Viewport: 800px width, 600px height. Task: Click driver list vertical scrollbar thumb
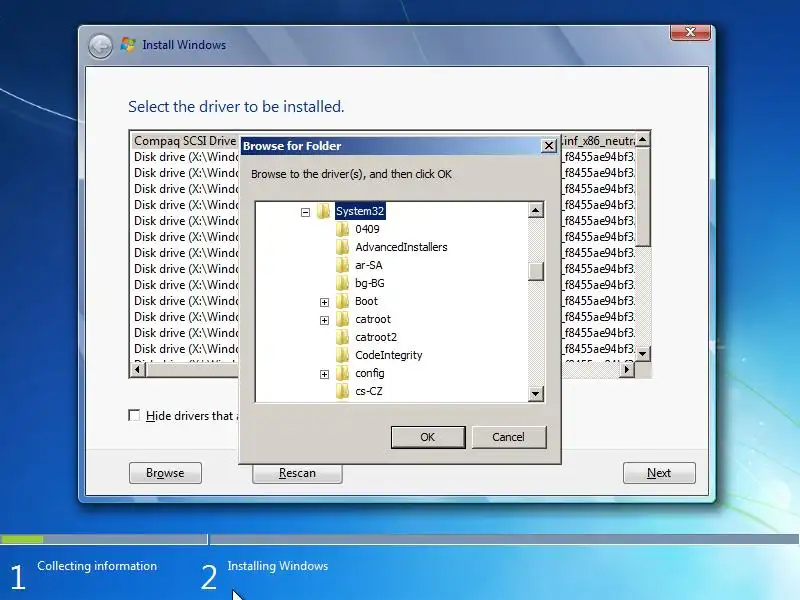(643, 197)
